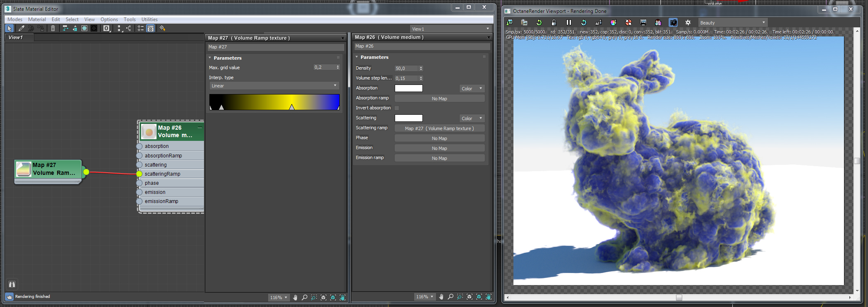Open the Edit menu
Screen dimensions: 868x307
pos(56,19)
